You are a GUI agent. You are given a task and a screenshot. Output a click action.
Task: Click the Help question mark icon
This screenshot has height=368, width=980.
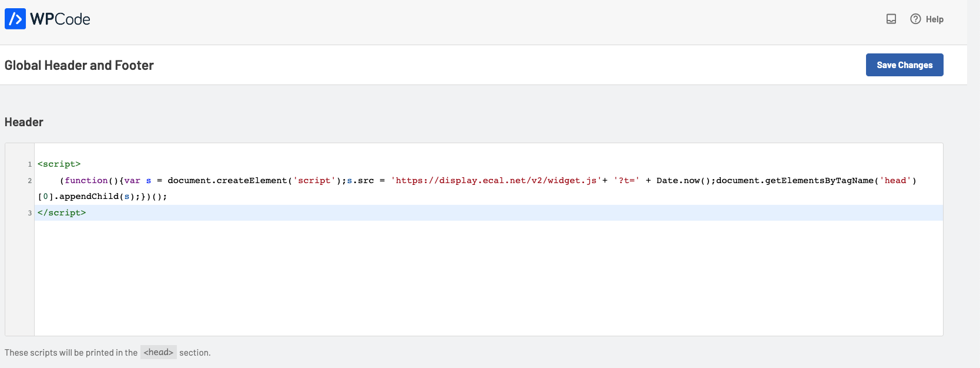tap(915, 19)
